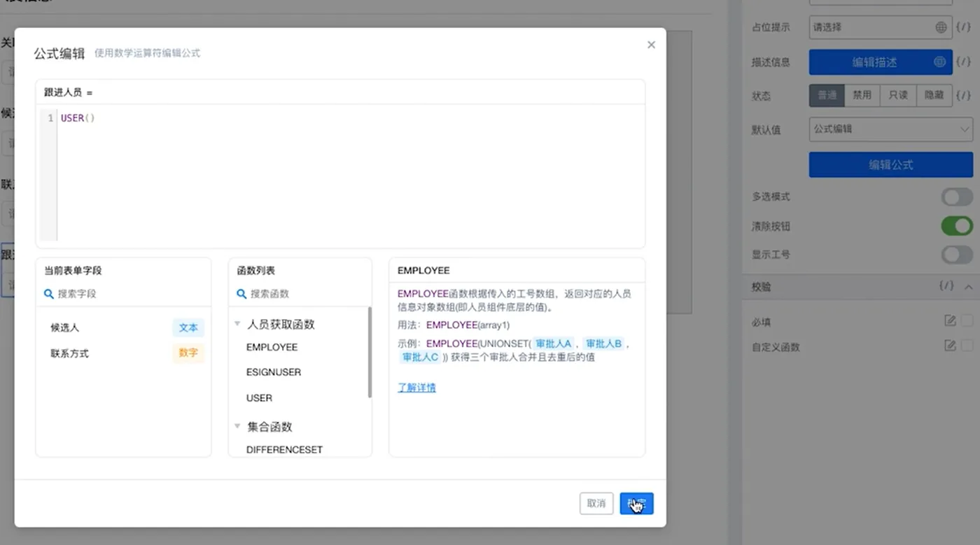Click the edit icon next to 自定义函数
The height and width of the screenshot is (545, 980).
(x=950, y=345)
